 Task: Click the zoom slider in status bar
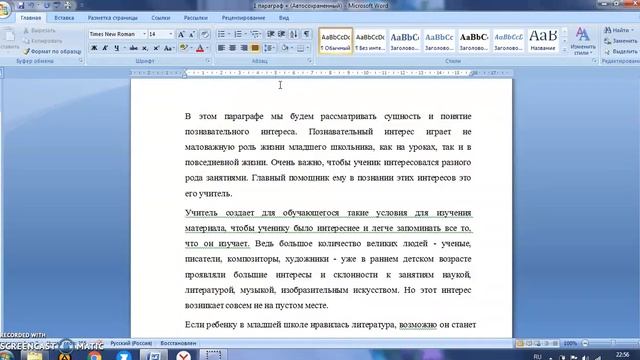pyautogui.click(x=612, y=343)
